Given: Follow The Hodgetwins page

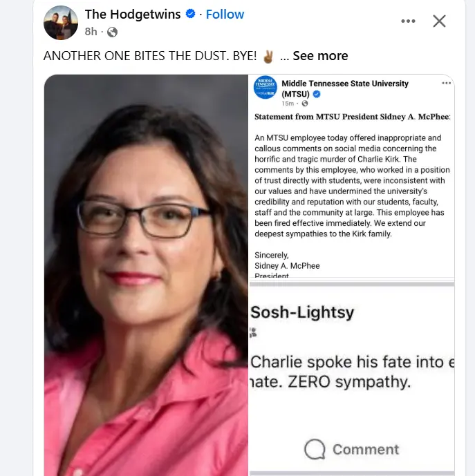Looking at the screenshot, I should (225, 15).
